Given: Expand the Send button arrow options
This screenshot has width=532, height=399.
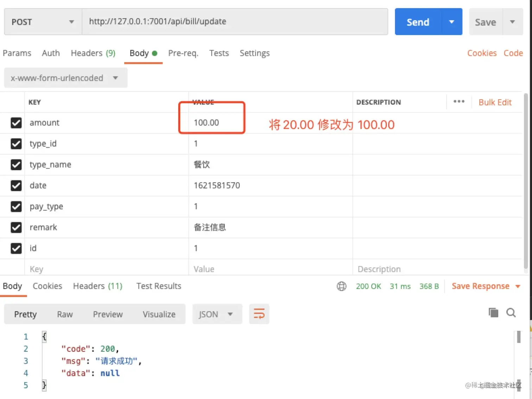Looking at the screenshot, I should coord(452,22).
